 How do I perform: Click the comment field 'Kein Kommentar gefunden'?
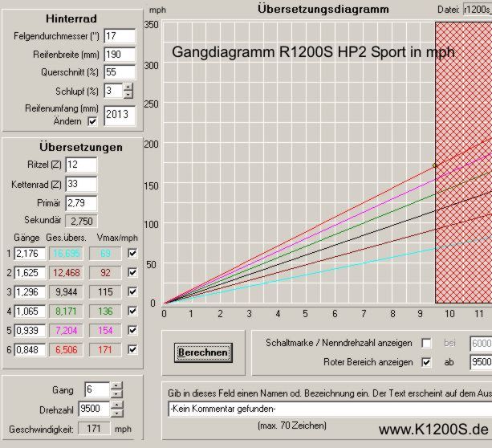click(x=330, y=409)
